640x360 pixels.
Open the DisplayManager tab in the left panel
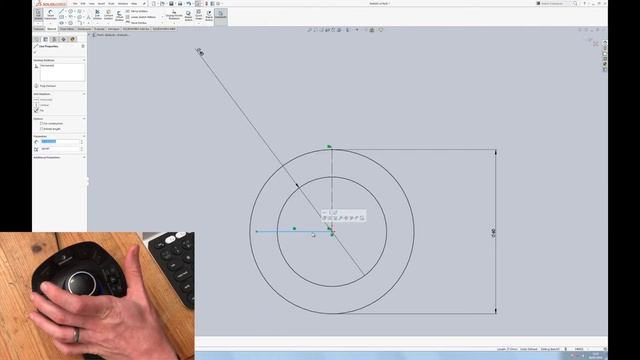click(73, 39)
